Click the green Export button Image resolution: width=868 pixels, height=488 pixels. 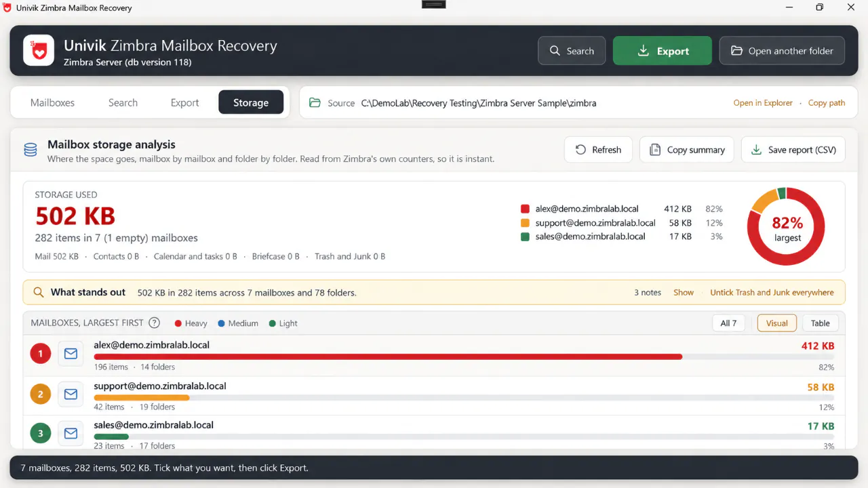pyautogui.click(x=663, y=51)
